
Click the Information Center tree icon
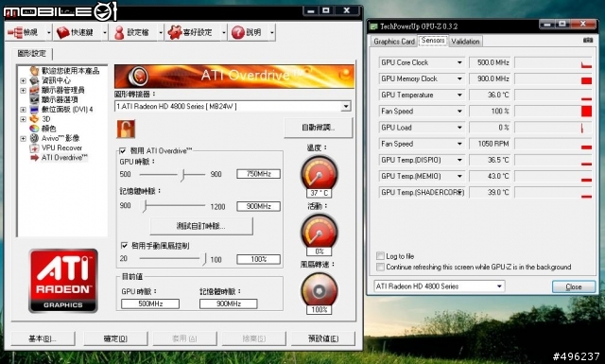coord(35,80)
